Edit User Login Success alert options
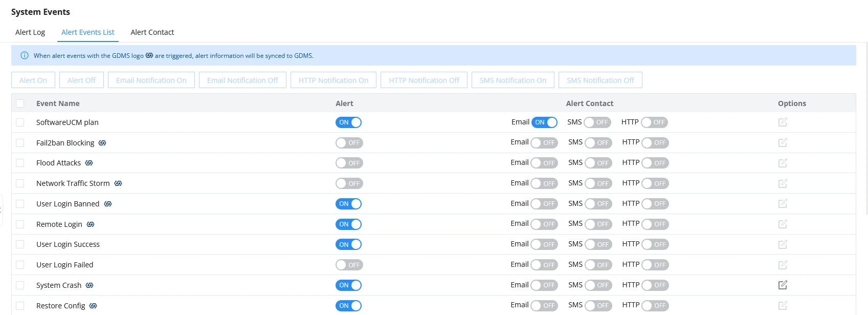 pos(783,244)
